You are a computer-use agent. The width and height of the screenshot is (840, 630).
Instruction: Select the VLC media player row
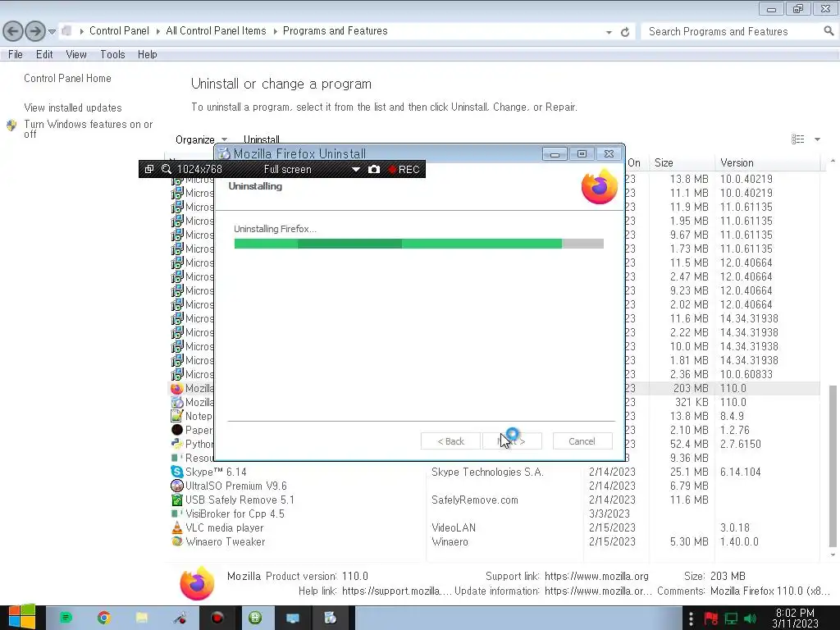pos(495,527)
